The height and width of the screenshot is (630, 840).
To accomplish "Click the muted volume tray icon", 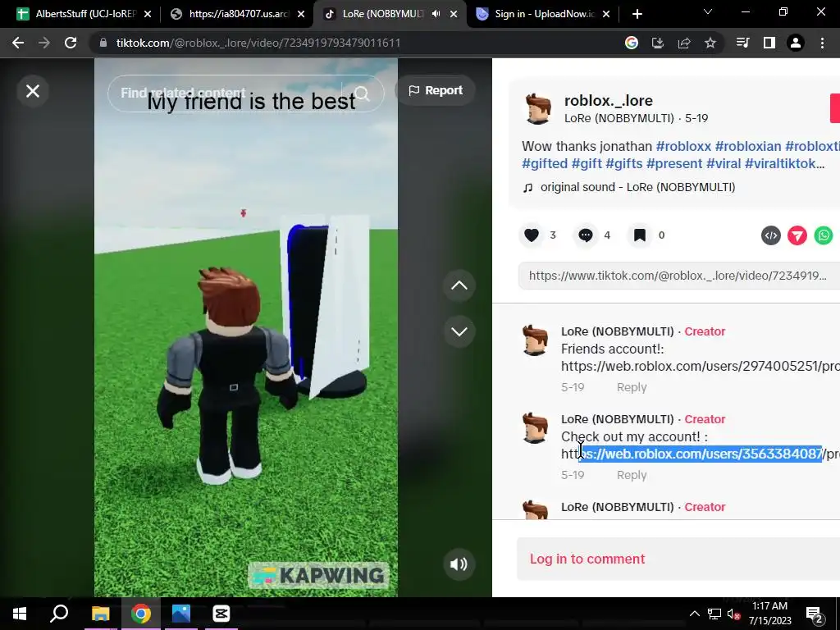I will [734, 614].
